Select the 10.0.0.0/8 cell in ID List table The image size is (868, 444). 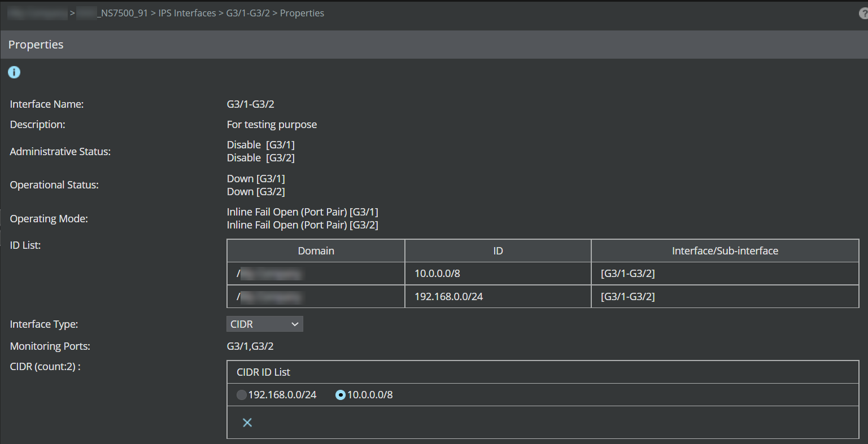click(x=498, y=274)
